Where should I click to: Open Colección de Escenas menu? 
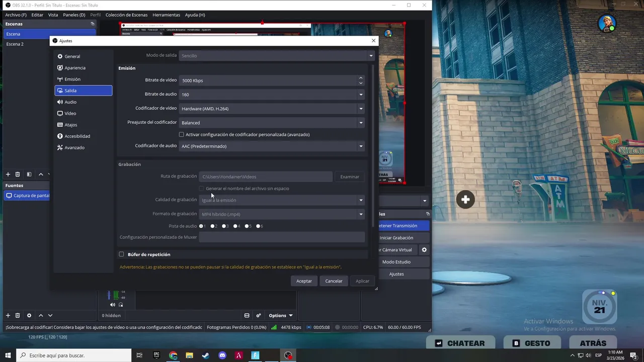coord(126,15)
